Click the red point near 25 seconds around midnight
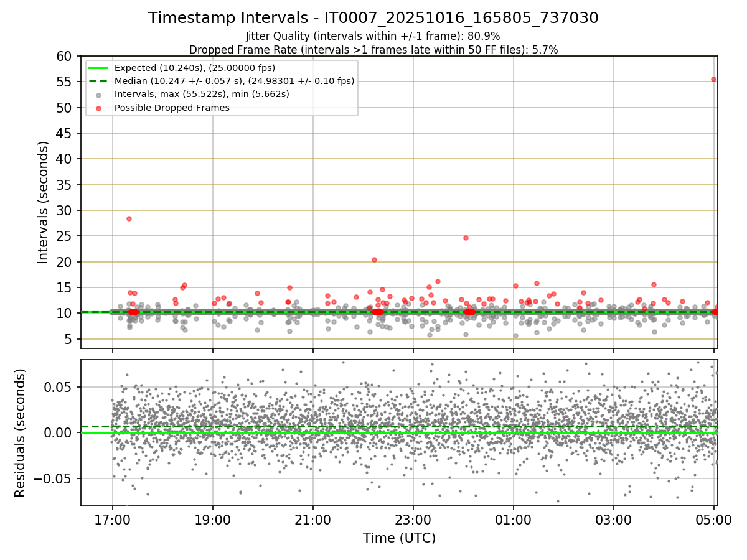Screen dimensions: 747x560 (466, 238)
